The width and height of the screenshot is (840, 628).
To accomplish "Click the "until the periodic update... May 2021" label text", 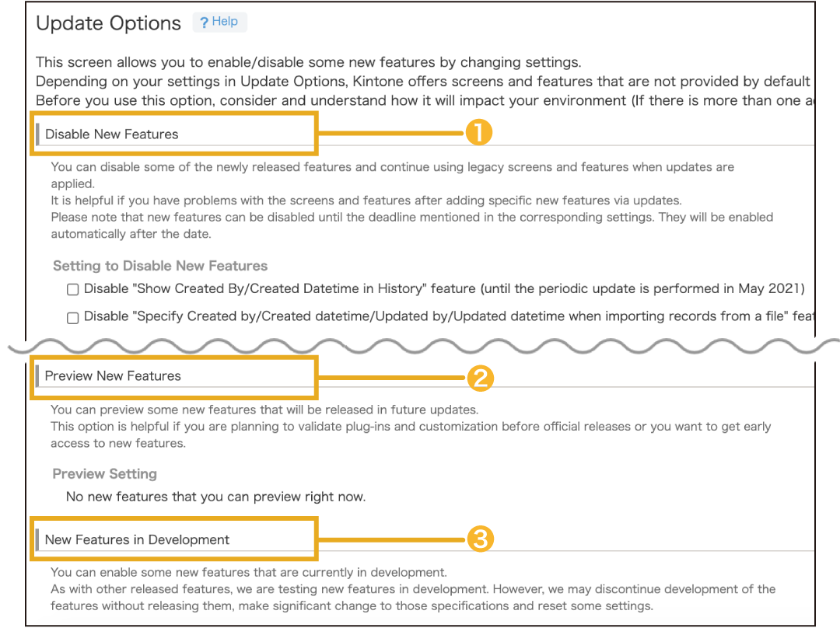I will (x=642, y=288).
